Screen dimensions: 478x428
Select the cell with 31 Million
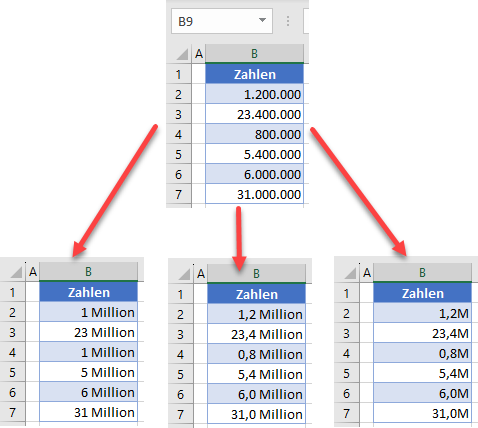[x=88, y=412]
